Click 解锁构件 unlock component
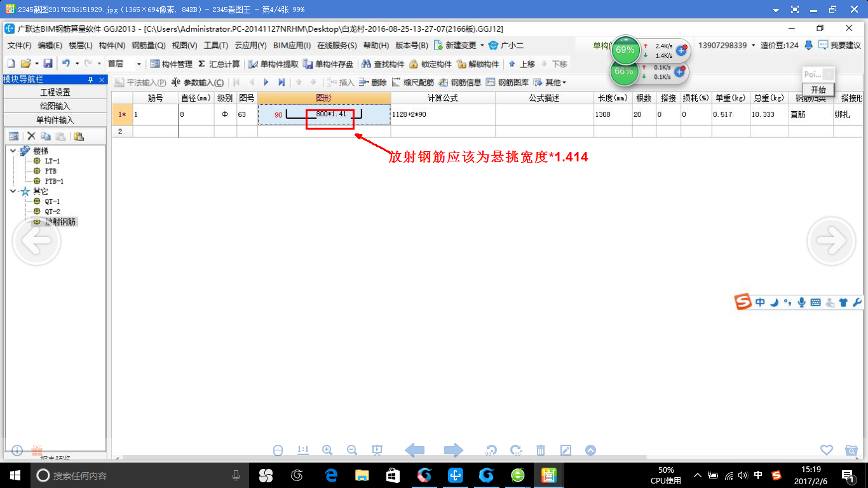868x488 pixels. tap(478, 64)
